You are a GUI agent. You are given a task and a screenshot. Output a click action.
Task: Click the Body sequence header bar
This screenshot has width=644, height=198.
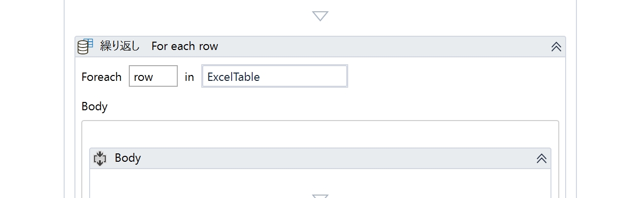320,158
